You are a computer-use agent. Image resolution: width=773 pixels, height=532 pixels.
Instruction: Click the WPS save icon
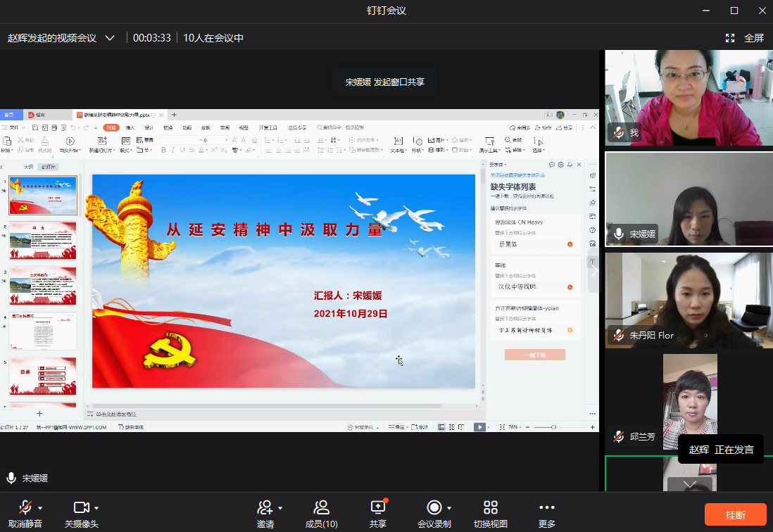(35, 127)
